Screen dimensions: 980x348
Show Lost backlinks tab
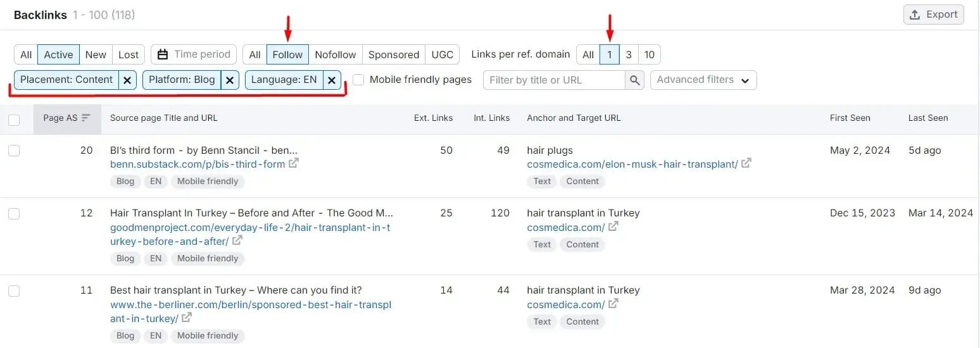click(129, 54)
